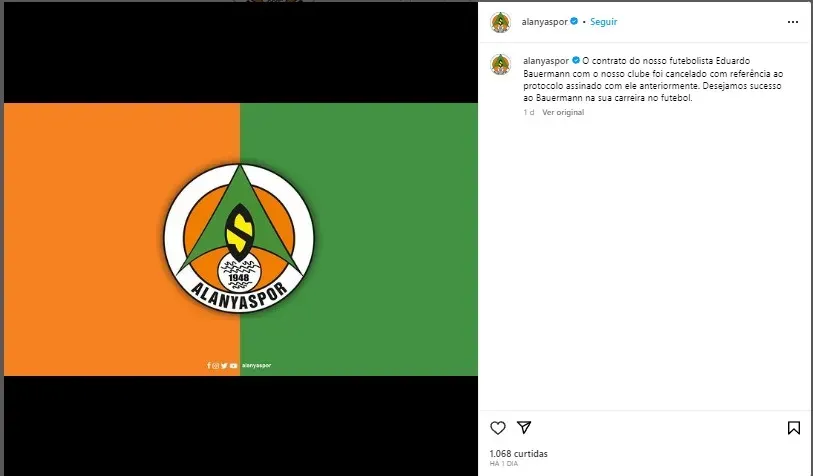Open alanyaspor profile picture in header
The width and height of the screenshot is (813, 476).
(x=500, y=22)
